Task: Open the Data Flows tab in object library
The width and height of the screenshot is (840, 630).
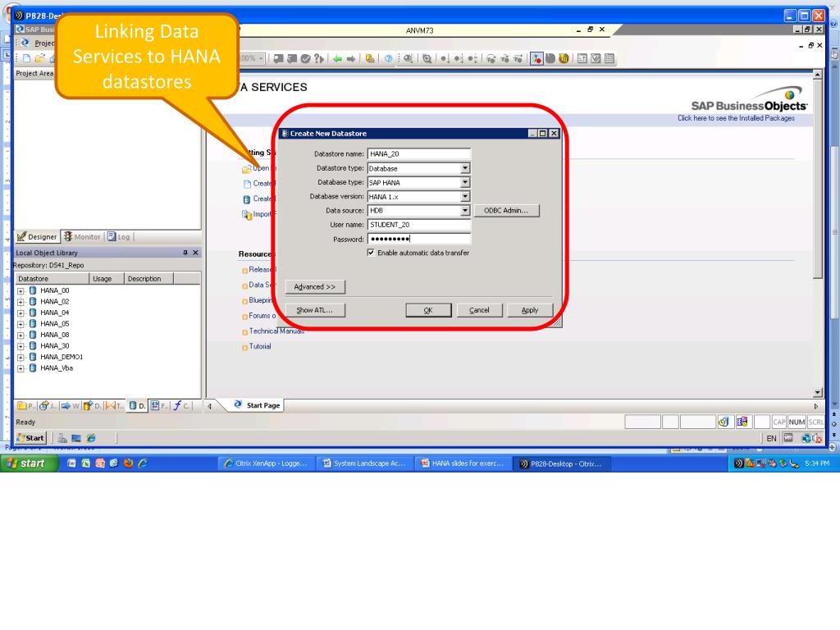Action: point(92,405)
